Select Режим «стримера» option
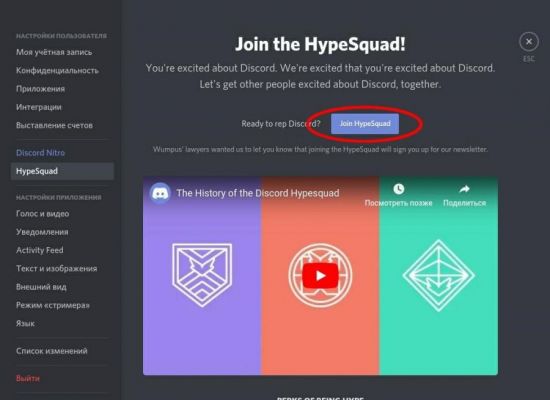Image resolution: width=550 pixels, height=400 pixels. tap(53, 305)
